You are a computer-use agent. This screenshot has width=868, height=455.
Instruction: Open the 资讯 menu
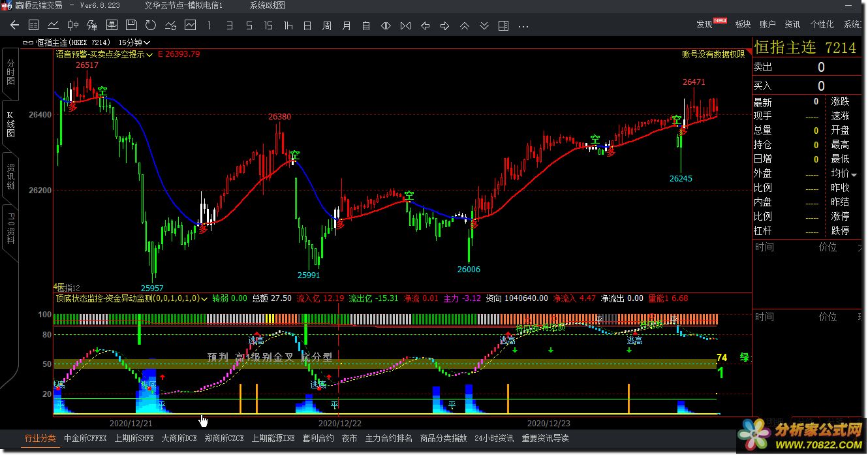[792, 25]
